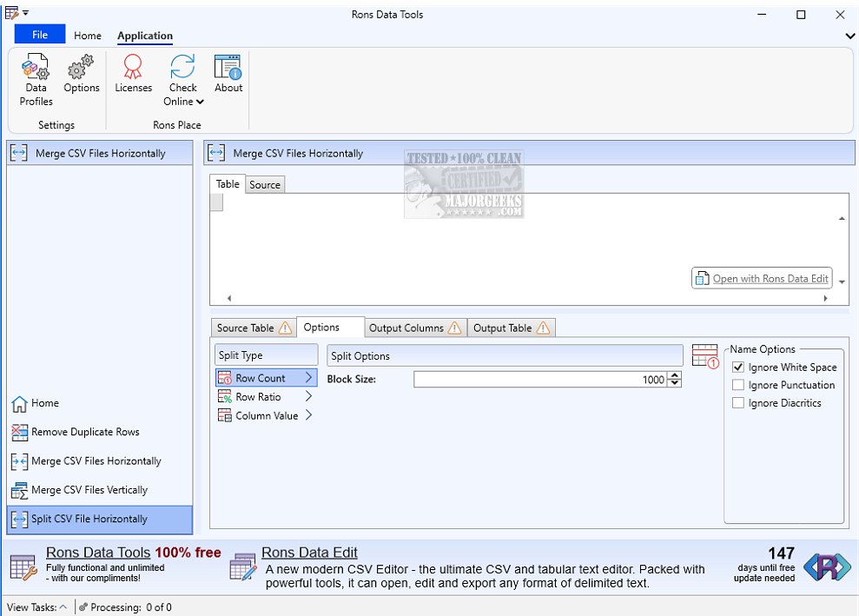The width and height of the screenshot is (859, 616).
Task: Open the quick access toolbar dropdown
Action: (26, 13)
